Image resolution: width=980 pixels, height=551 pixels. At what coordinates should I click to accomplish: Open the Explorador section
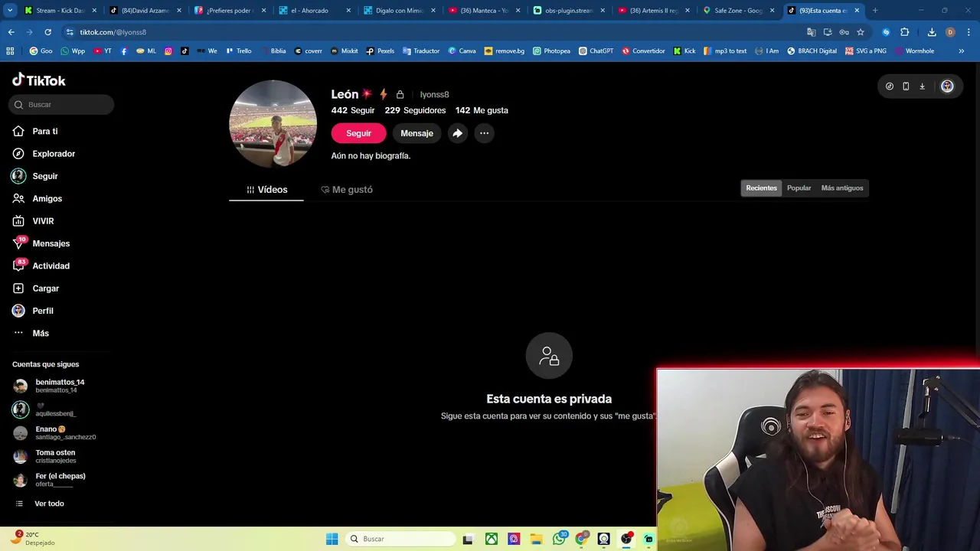pyautogui.click(x=44, y=154)
